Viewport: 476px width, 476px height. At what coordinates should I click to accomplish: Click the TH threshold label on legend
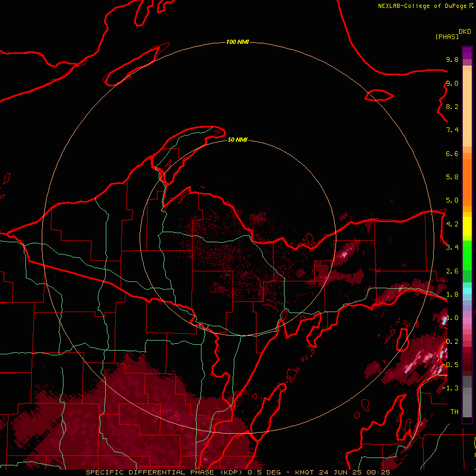[454, 412]
